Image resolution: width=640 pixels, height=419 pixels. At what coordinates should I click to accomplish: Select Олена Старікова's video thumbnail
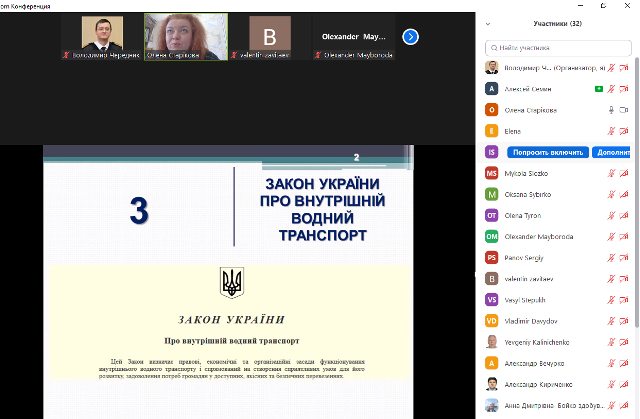(x=185, y=37)
